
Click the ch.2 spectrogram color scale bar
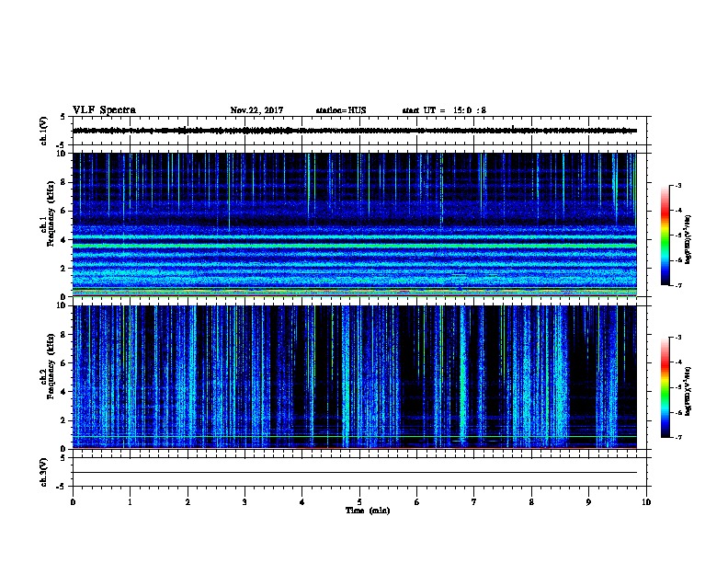pyautogui.click(x=665, y=387)
